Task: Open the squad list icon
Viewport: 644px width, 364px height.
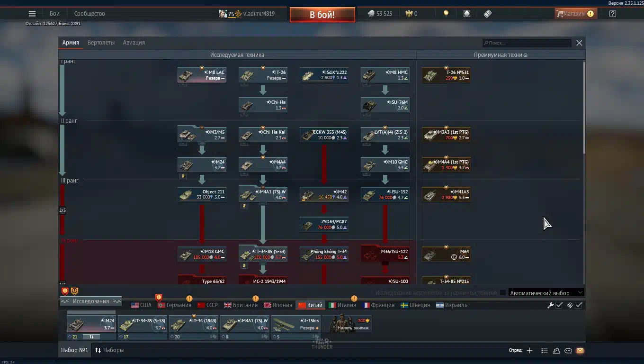Action: pos(545,351)
